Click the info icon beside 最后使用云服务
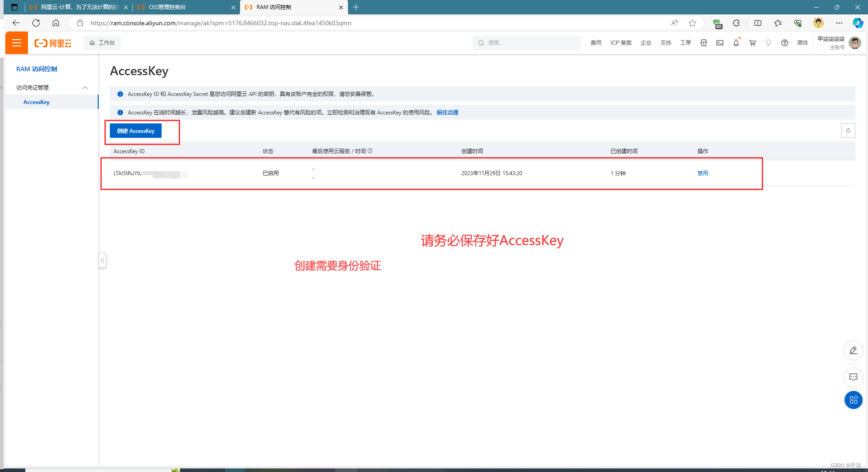The height and width of the screenshot is (472, 868). tap(370, 151)
